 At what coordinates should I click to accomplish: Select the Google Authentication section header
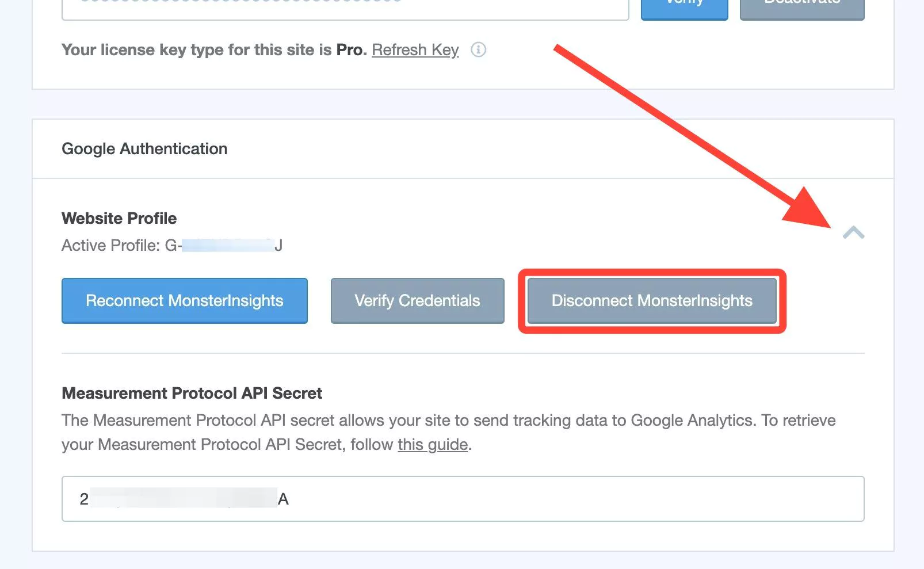point(144,148)
